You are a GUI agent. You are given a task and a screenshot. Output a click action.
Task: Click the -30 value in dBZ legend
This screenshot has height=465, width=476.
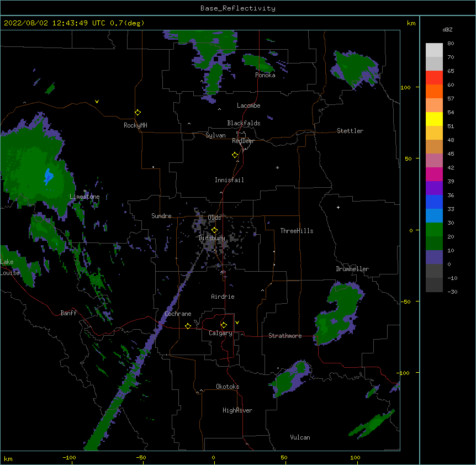(452, 292)
